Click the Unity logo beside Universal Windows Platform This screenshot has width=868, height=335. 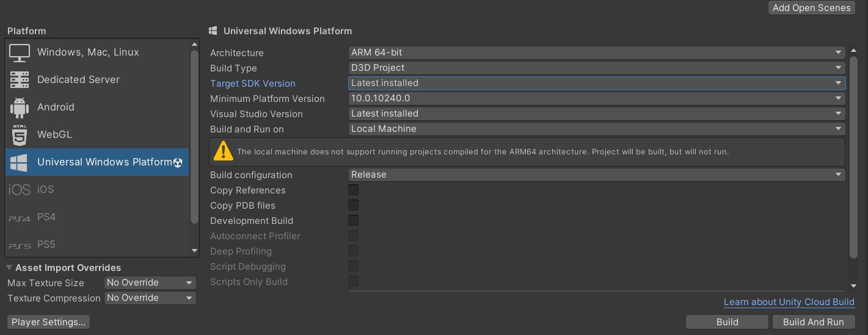(178, 162)
